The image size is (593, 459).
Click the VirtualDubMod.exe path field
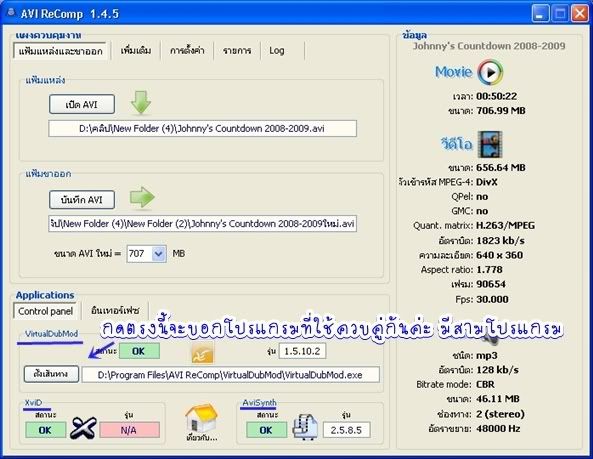[231, 375]
